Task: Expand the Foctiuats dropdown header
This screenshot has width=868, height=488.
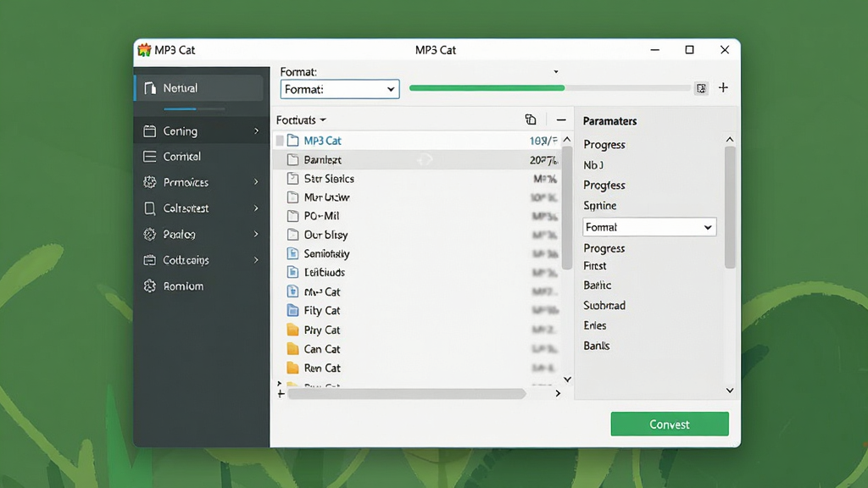Action: pyautogui.click(x=301, y=120)
